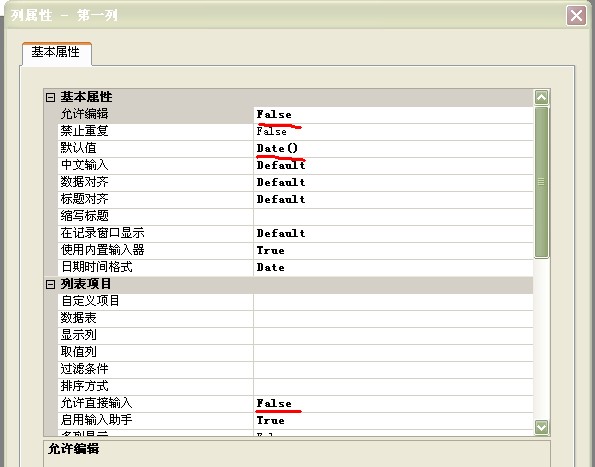This screenshot has height=467, width=595.
Task: Click the vertical scrollbar thumb
Action: coord(541,182)
